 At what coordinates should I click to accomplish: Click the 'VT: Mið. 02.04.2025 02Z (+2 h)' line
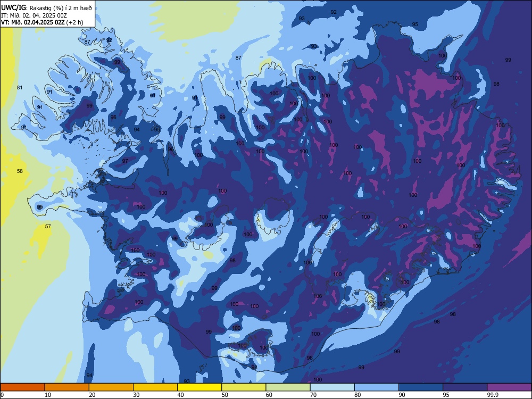[x=42, y=22]
